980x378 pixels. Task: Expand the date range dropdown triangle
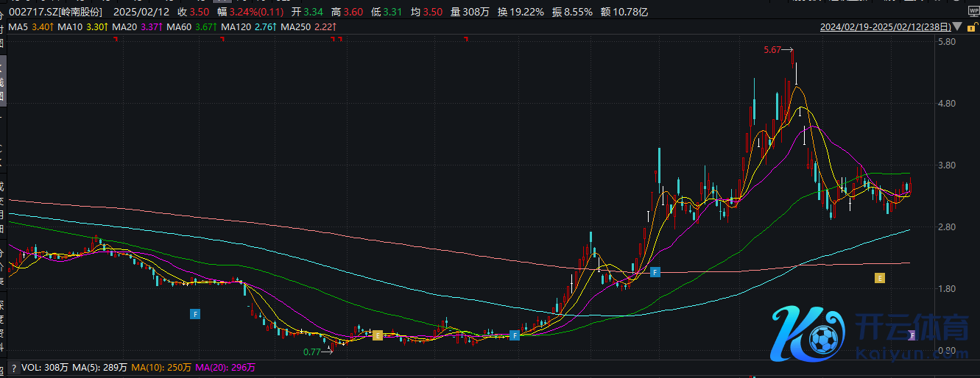[x=956, y=28]
